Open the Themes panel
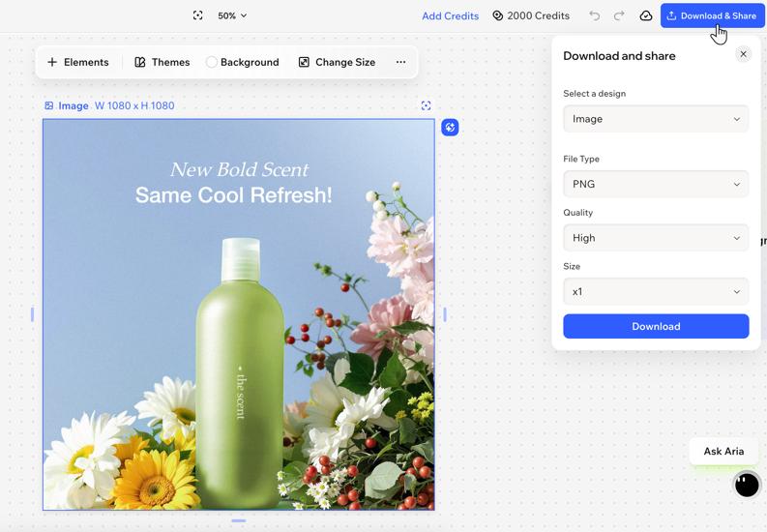This screenshot has width=767, height=532. pyautogui.click(x=162, y=62)
